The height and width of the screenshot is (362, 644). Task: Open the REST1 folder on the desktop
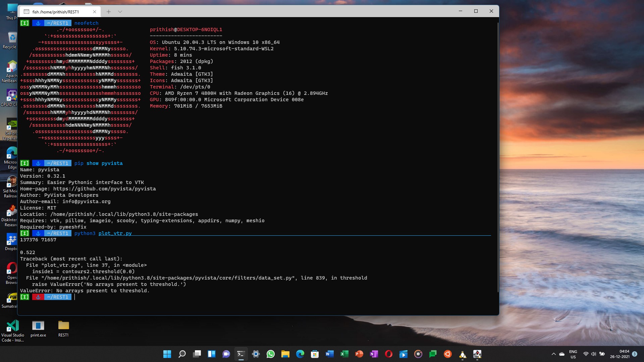point(63,325)
